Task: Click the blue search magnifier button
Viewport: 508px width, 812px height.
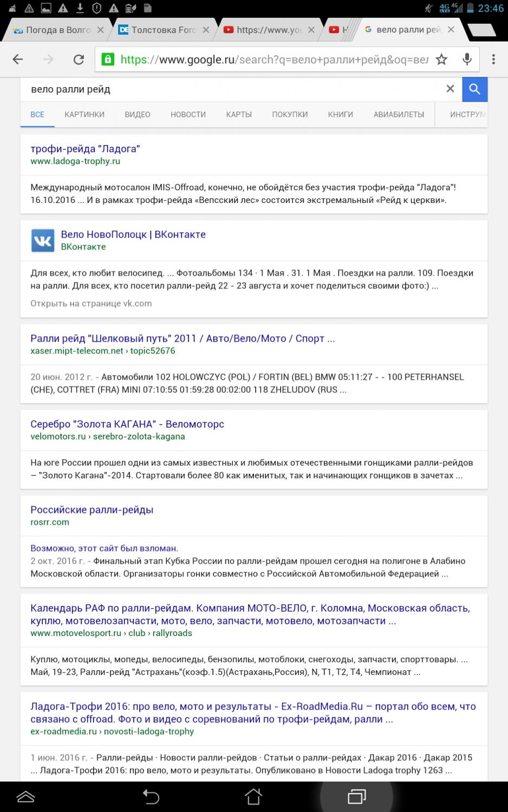Action: coord(475,89)
